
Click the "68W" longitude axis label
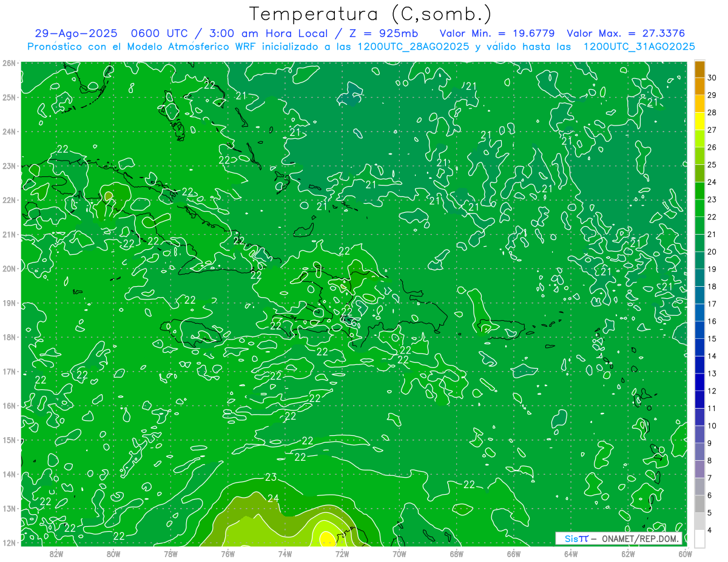point(457,553)
